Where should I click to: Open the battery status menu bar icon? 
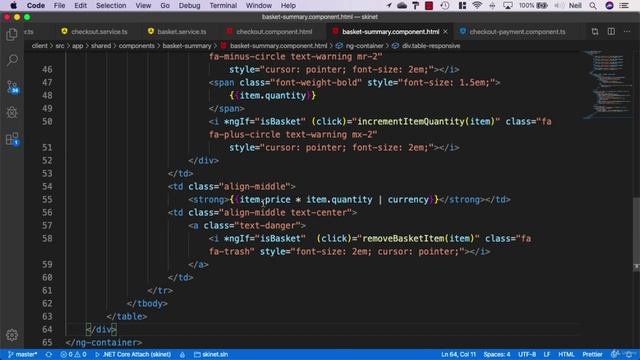click(533, 6)
